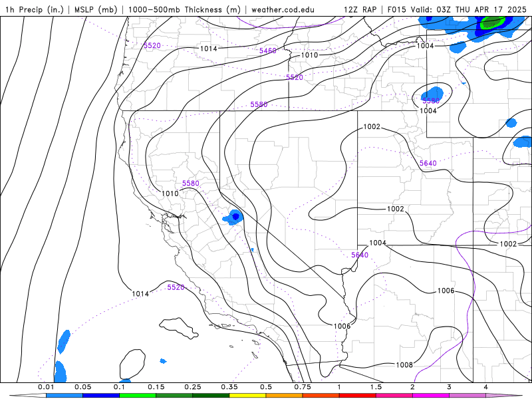This screenshot has width=532, height=399.
Task: Click the 0.5 colorbar tick label
Action: point(266,387)
